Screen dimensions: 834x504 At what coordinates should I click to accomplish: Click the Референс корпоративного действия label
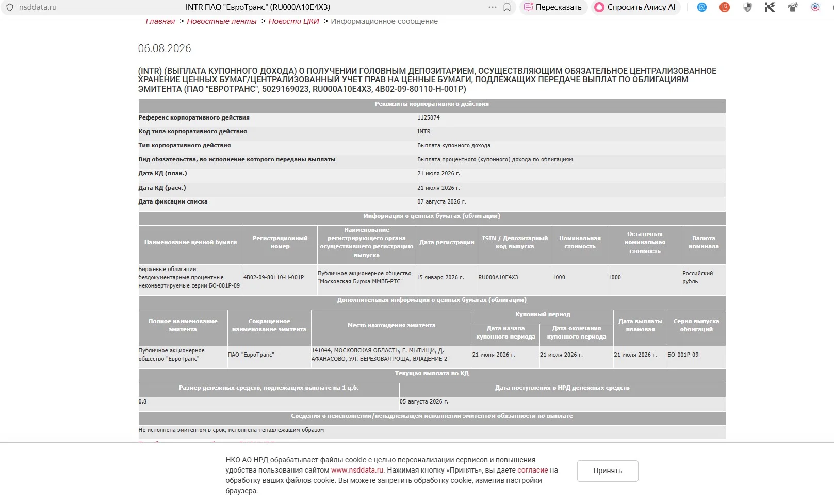[194, 117]
